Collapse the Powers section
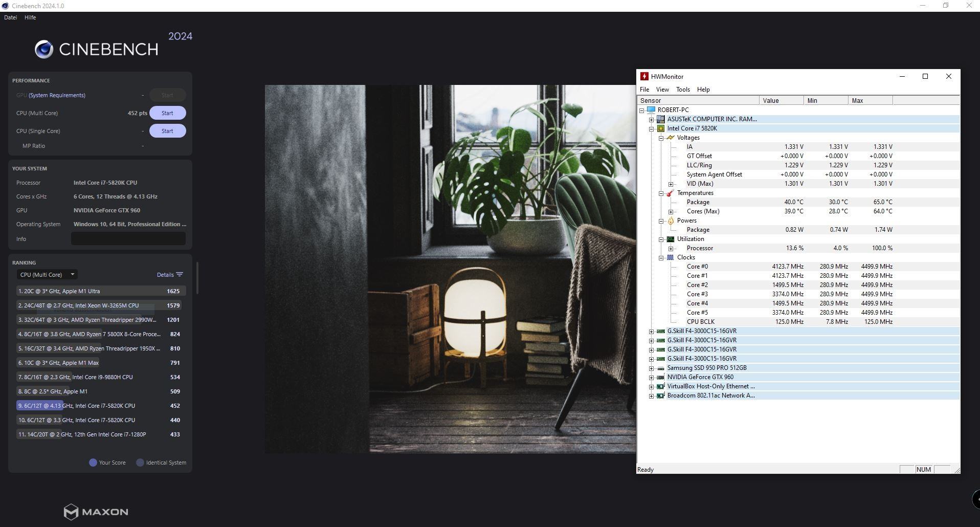This screenshot has width=980, height=527. click(x=661, y=221)
